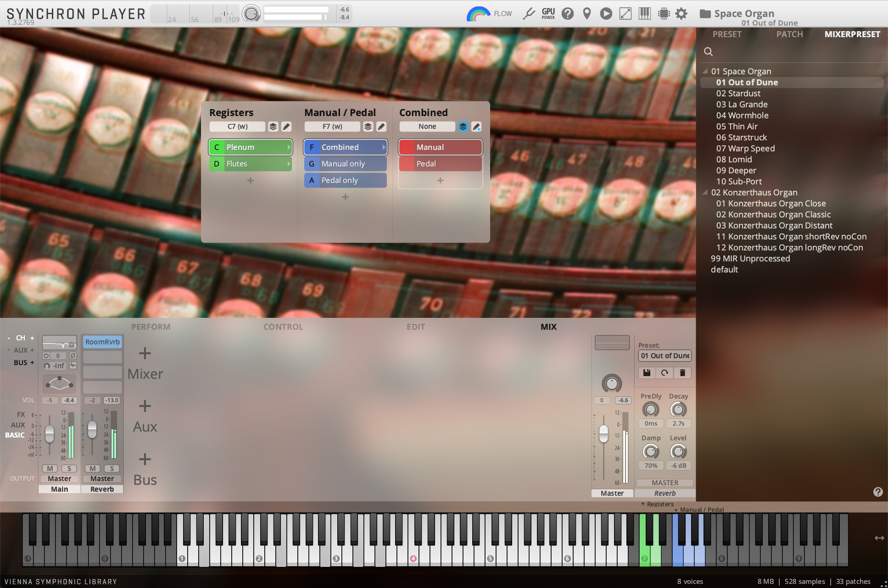Delete the mixer preset with trash icon
This screenshot has height=588, width=888.
[682, 373]
